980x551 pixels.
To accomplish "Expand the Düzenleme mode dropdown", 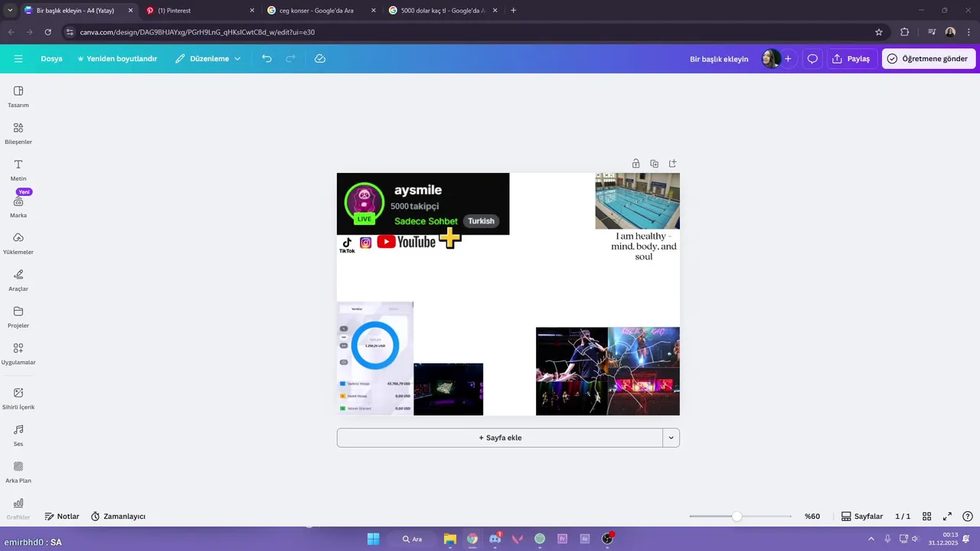I will 207,59.
